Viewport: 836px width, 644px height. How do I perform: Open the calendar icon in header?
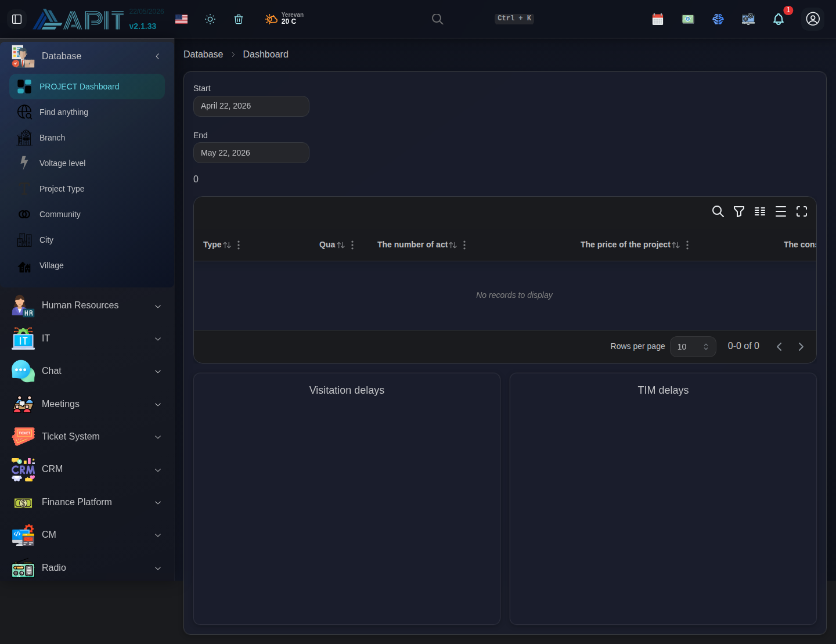pyautogui.click(x=658, y=19)
